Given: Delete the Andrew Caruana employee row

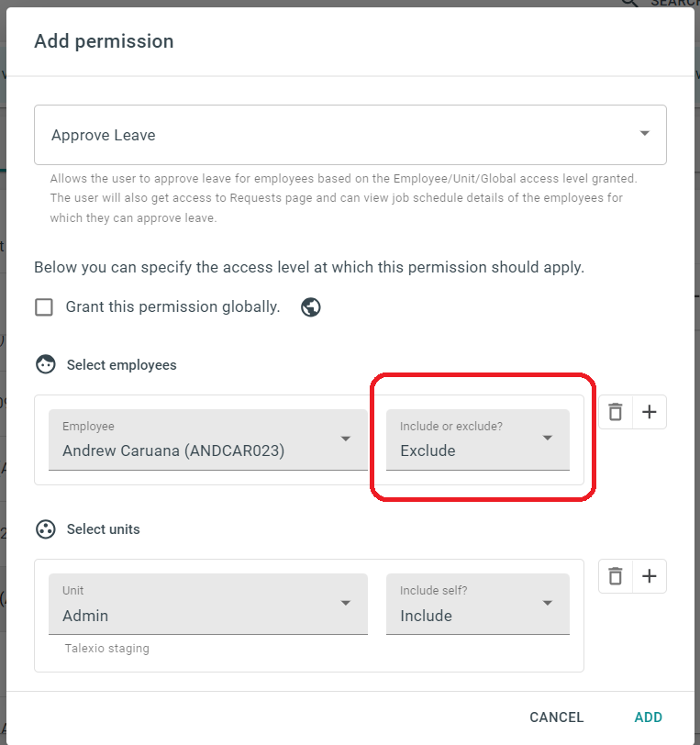Looking at the screenshot, I should (x=616, y=412).
